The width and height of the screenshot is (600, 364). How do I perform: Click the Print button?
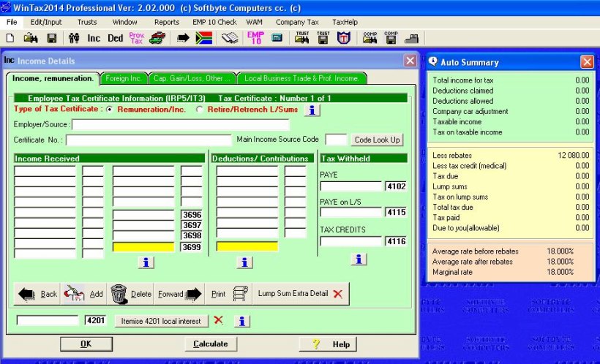pyautogui.click(x=229, y=294)
